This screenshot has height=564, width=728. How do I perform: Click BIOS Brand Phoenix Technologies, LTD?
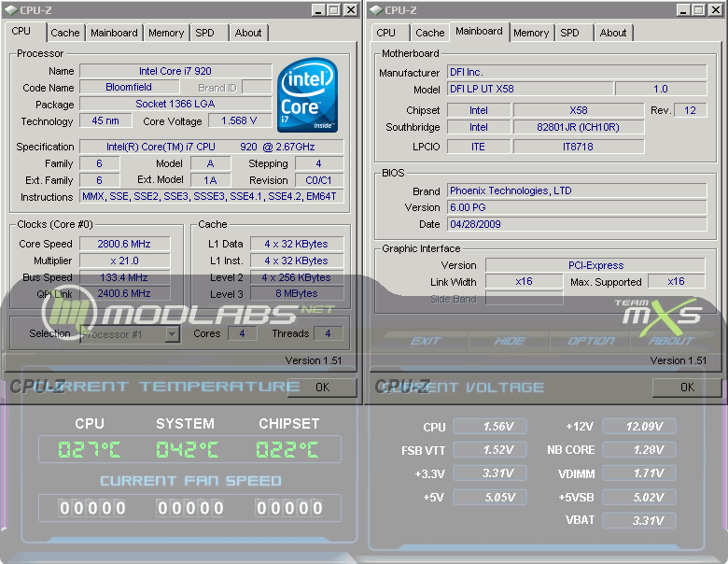(577, 190)
